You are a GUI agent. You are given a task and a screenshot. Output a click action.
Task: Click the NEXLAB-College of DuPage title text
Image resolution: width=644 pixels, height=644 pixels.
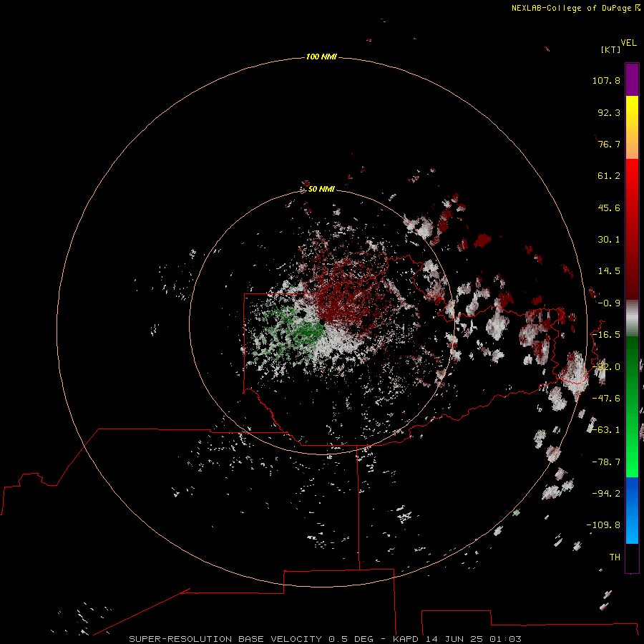571,8
